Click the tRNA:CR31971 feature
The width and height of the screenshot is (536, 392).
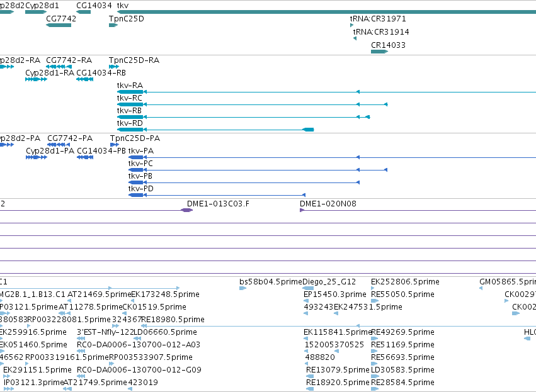point(351,25)
